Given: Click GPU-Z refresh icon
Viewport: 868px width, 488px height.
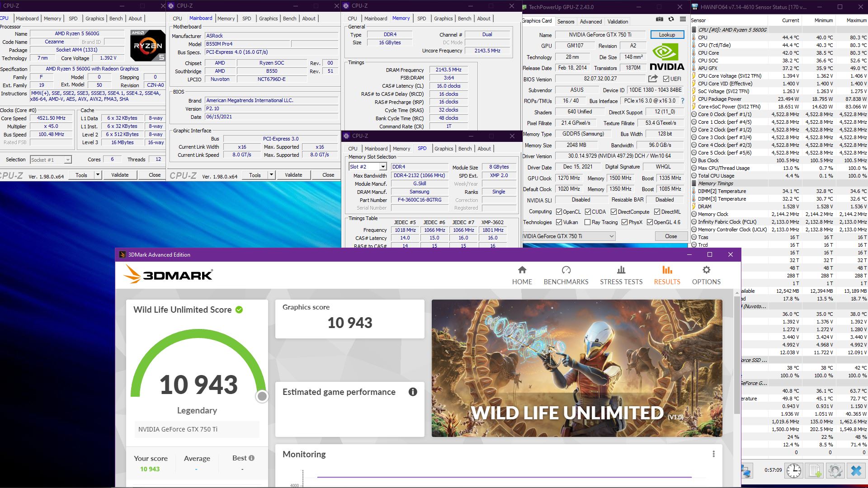Looking at the screenshot, I should tap(671, 19).
